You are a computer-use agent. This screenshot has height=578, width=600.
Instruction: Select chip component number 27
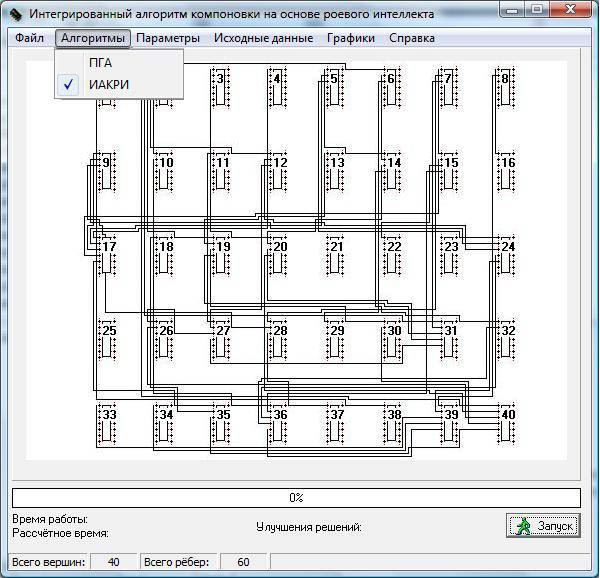pos(221,340)
